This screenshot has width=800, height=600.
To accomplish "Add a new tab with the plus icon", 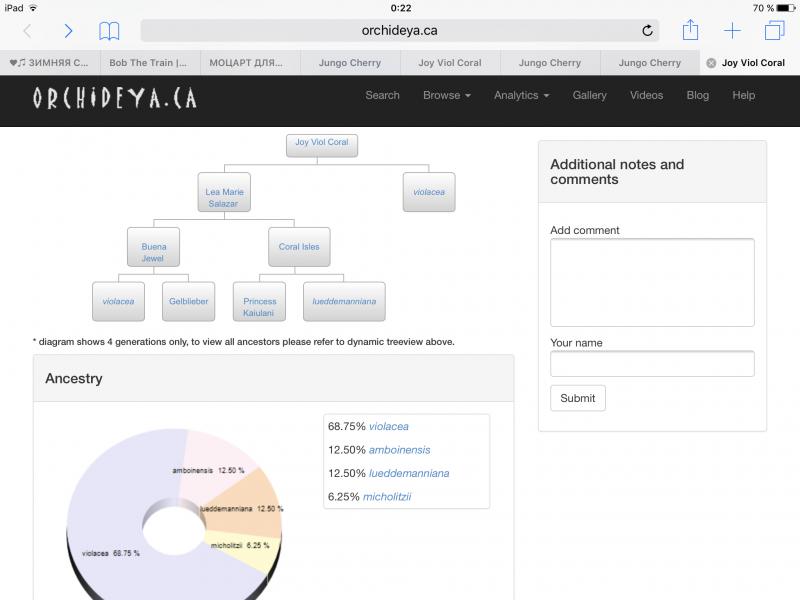I will click(732, 31).
